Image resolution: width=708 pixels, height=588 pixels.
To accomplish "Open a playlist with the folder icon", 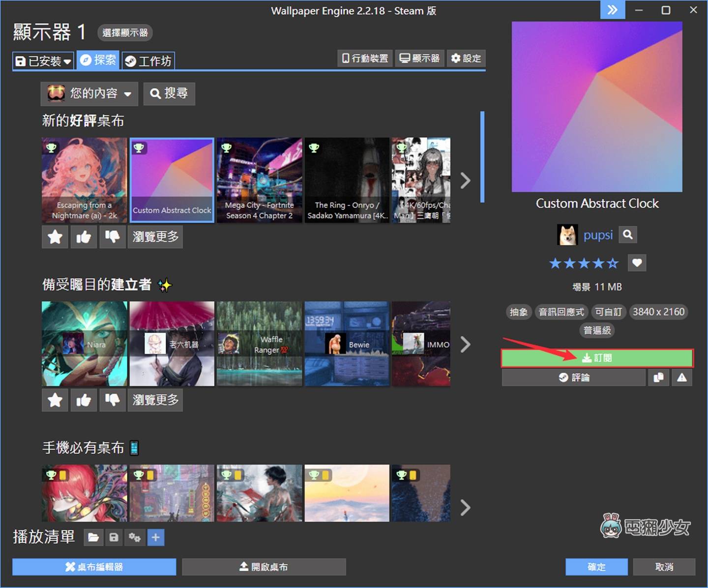I will (x=93, y=537).
